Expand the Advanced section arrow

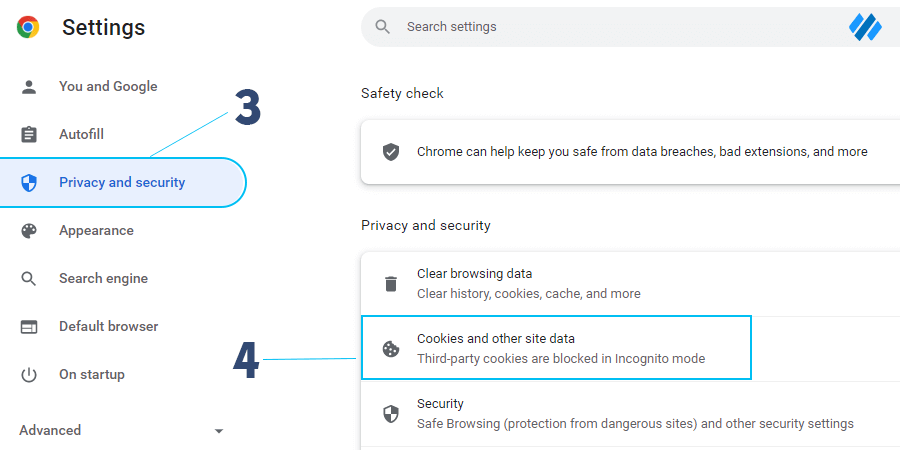218,430
